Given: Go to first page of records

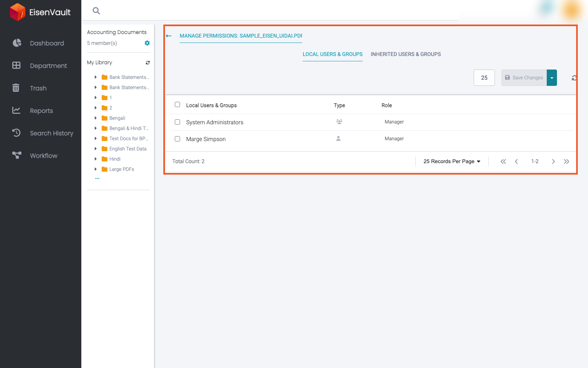Looking at the screenshot, I should (503, 162).
